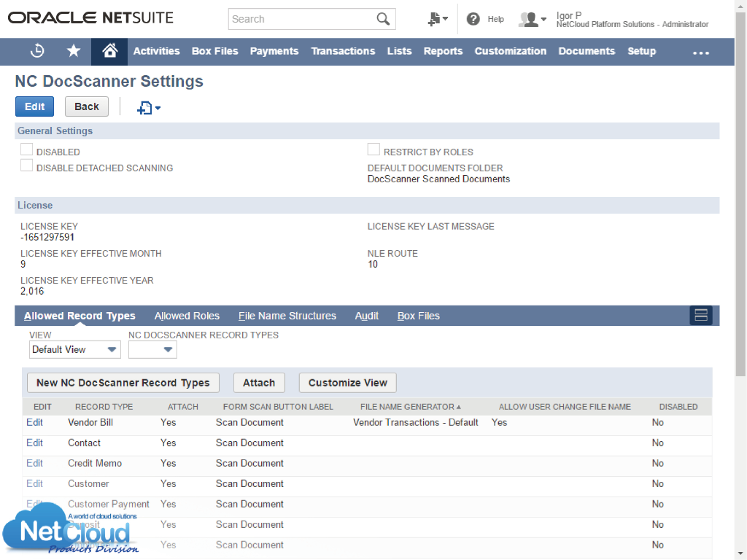Click the Igor P user name
The image size is (747, 560).
point(569,15)
